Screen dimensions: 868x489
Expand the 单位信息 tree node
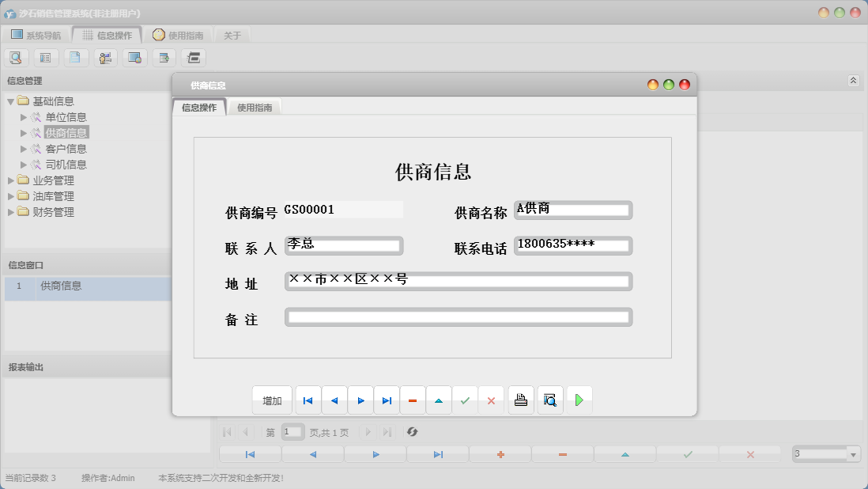[24, 116]
